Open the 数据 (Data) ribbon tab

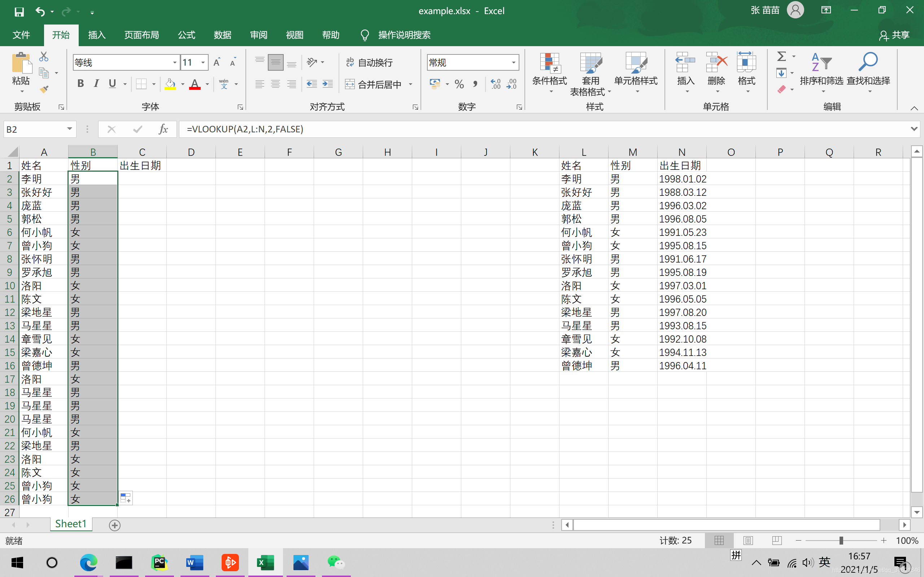tap(223, 35)
